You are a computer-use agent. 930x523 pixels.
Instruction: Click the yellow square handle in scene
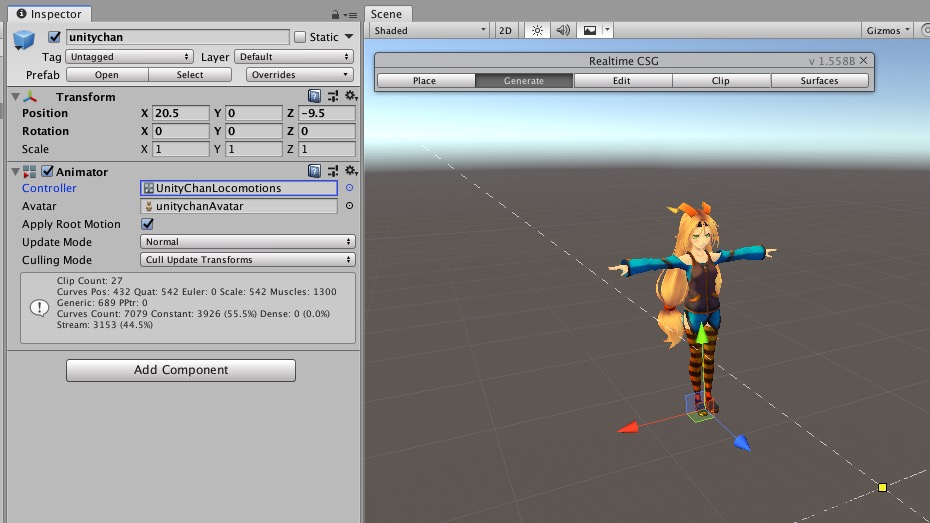coord(883,487)
